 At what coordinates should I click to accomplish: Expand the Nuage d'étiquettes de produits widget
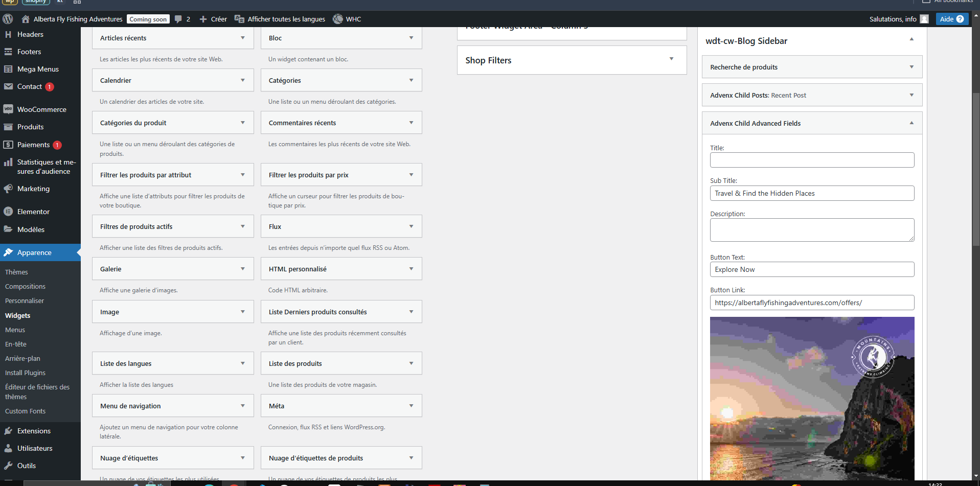(x=412, y=458)
